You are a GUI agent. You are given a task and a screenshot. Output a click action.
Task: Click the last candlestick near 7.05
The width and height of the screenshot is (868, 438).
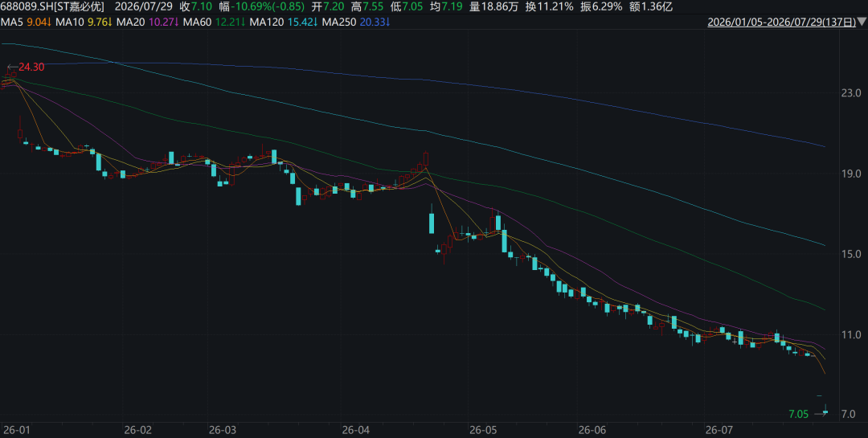[825, 411]
